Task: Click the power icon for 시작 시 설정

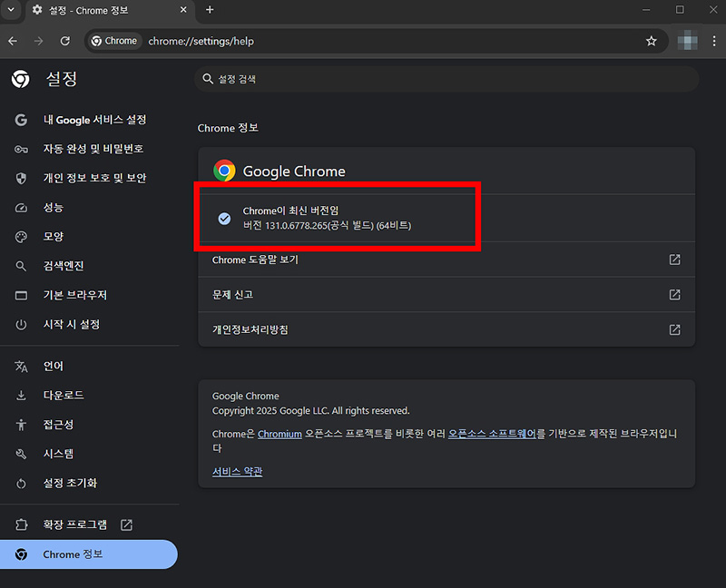Action: [21, 325]
